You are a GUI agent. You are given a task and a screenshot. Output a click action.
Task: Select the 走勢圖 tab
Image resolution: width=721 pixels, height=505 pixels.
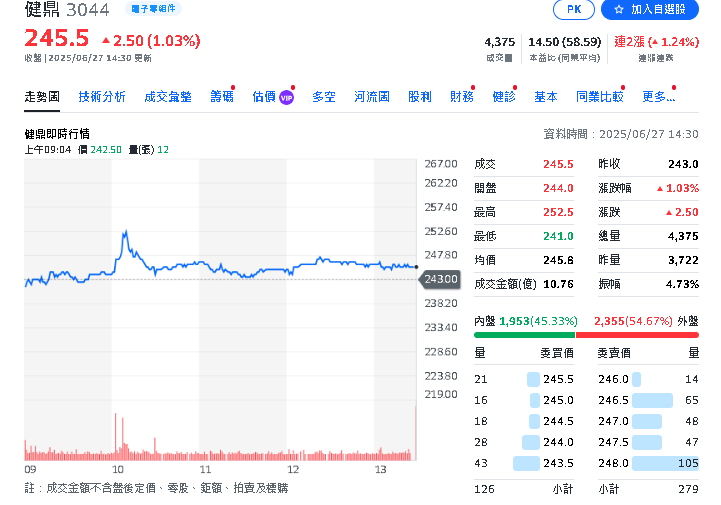[x=42, y=97]
